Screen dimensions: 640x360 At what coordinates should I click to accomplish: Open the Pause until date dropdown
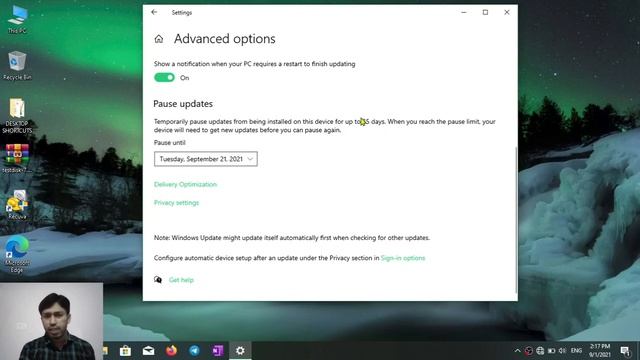tap(206, 159)
